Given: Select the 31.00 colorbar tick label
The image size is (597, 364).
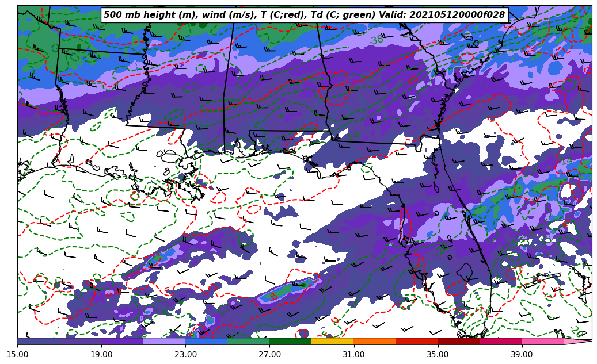Looking at the screenshot, I should 353,354.
